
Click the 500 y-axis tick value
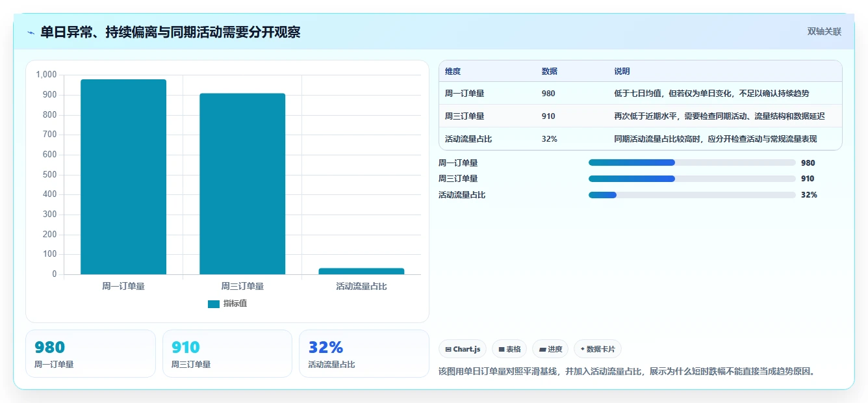50,175
